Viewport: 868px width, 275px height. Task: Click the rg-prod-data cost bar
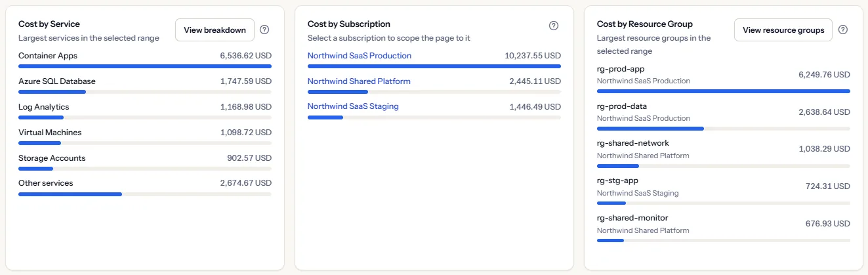click(x=724, y=129)
